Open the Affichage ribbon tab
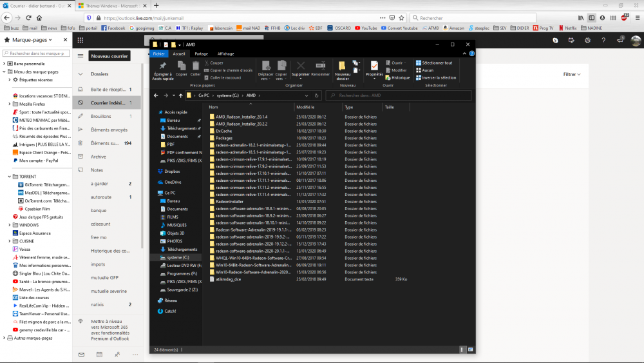The height and width of the screenshot is (363, 644). pos(225,54)
